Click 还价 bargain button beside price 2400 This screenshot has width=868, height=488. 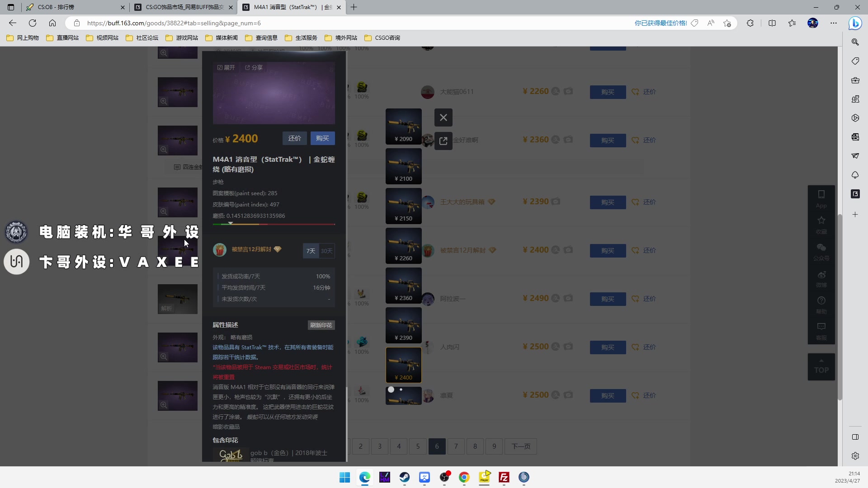(x=295, y=138)
